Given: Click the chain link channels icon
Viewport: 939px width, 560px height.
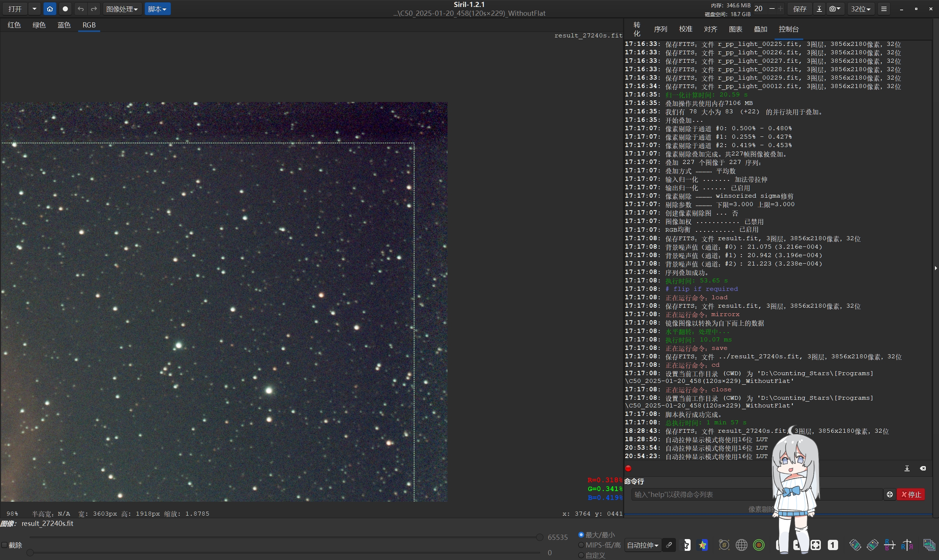Looking at the screenshot, I should click(x=669, y=545).
